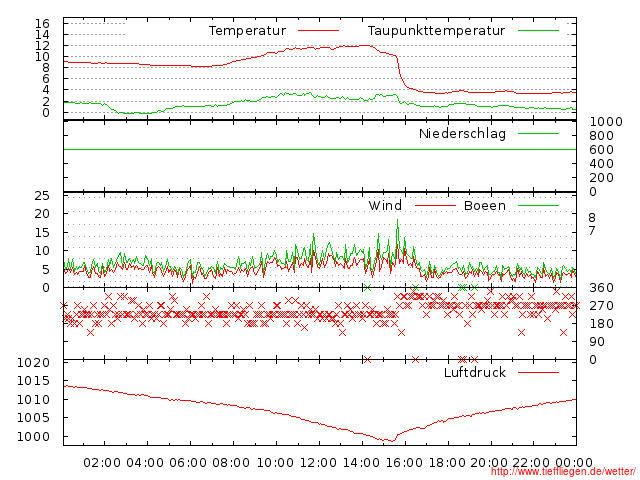
Task: Click the 18:00 time axis label
Action: (x=447, y=462)
